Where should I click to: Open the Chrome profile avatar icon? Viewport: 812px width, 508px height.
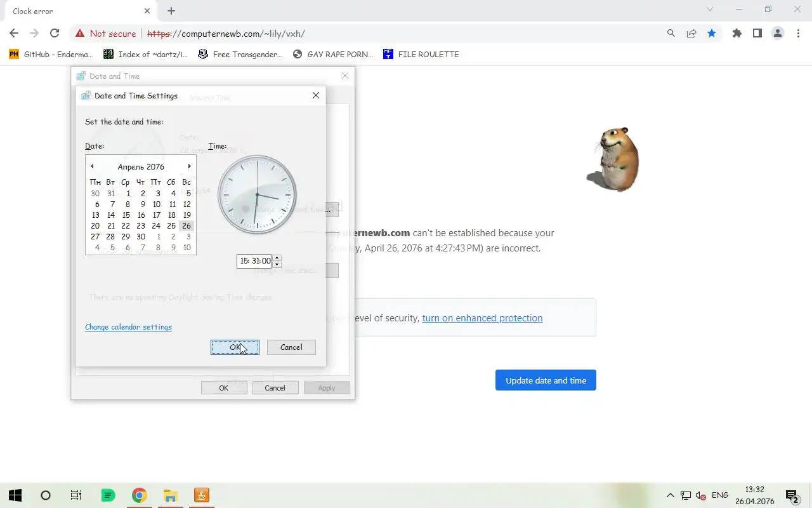click(778, 34)
